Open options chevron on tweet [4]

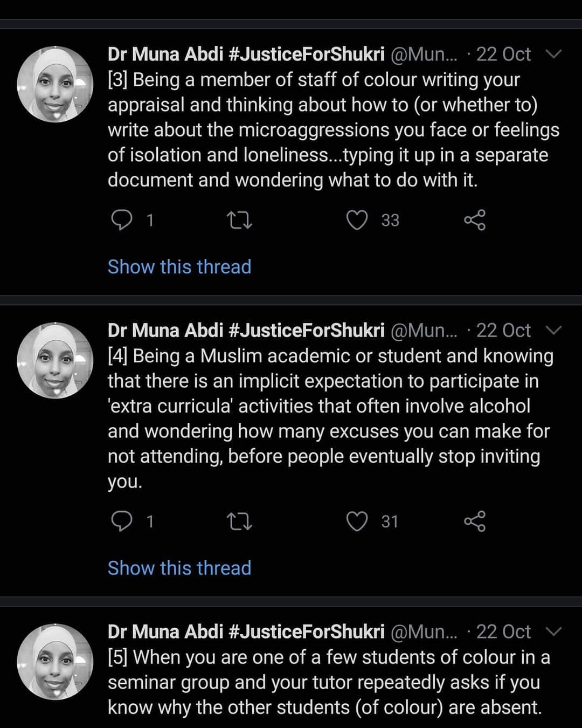point(553,330)
